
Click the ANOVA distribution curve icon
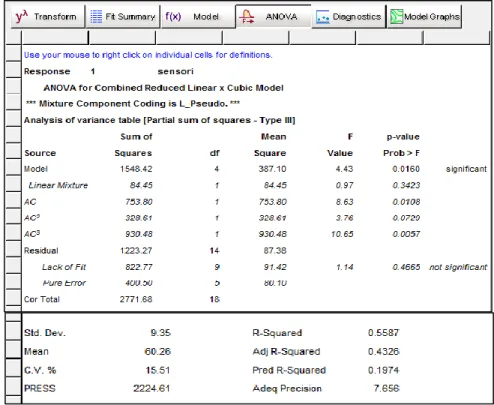point(247,17)
